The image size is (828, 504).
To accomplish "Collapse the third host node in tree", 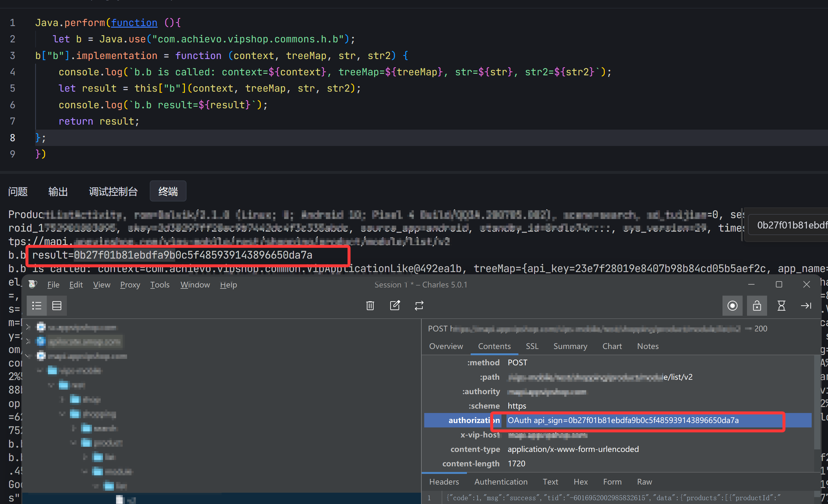I will 28,356.
